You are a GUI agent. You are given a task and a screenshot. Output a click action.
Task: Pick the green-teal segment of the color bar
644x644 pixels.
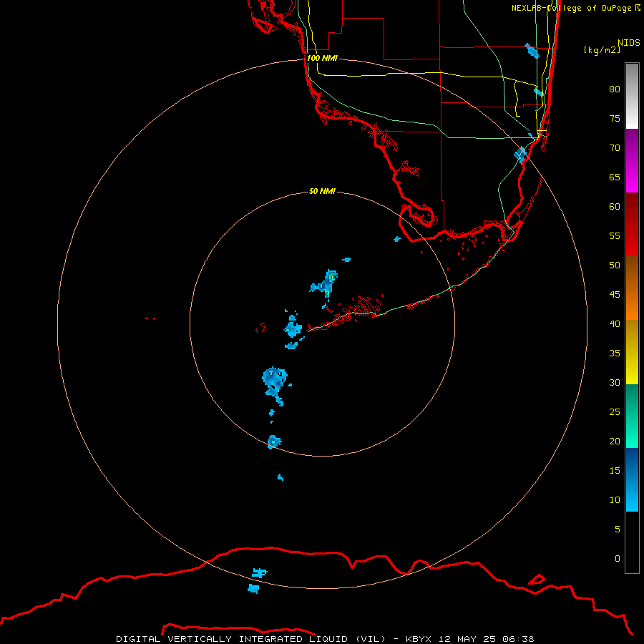pos(632,416)
